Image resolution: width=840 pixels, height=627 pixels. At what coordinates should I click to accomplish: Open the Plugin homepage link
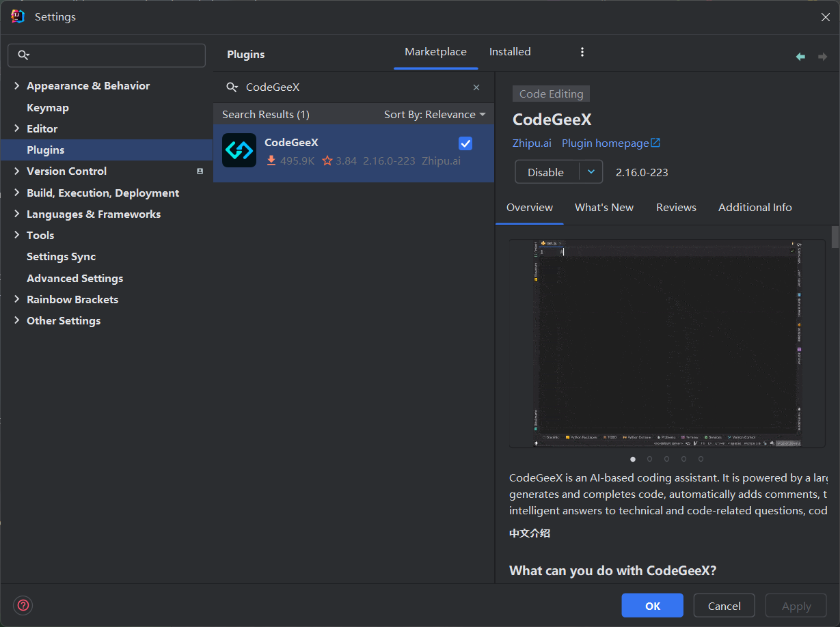[x=605, y=143]
